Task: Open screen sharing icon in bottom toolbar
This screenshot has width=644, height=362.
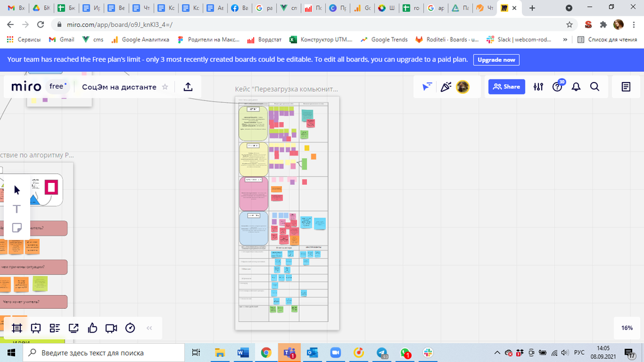Action: tap(73, 328)
